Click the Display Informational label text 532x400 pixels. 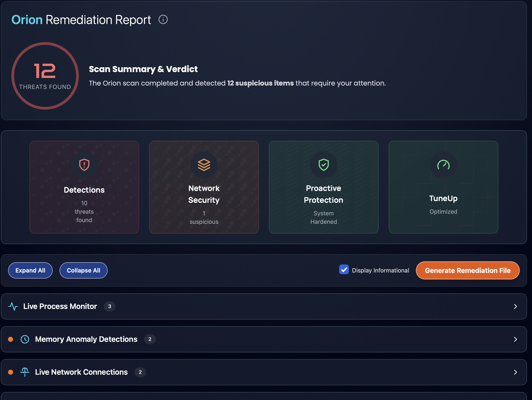(380, 270)
